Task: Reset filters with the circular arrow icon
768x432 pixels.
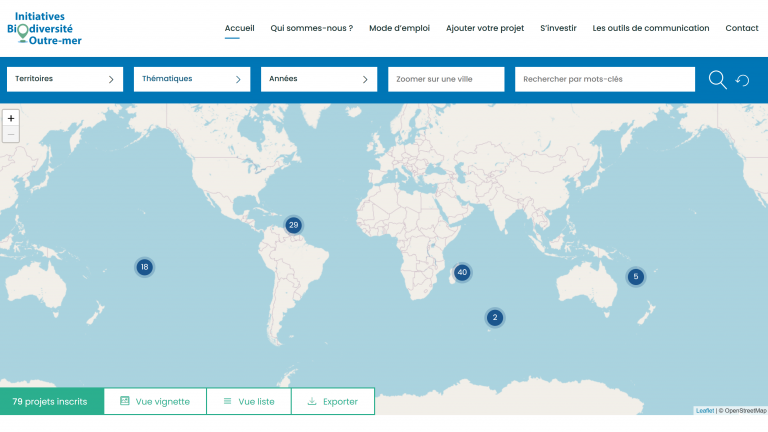Action: [743, 80]
